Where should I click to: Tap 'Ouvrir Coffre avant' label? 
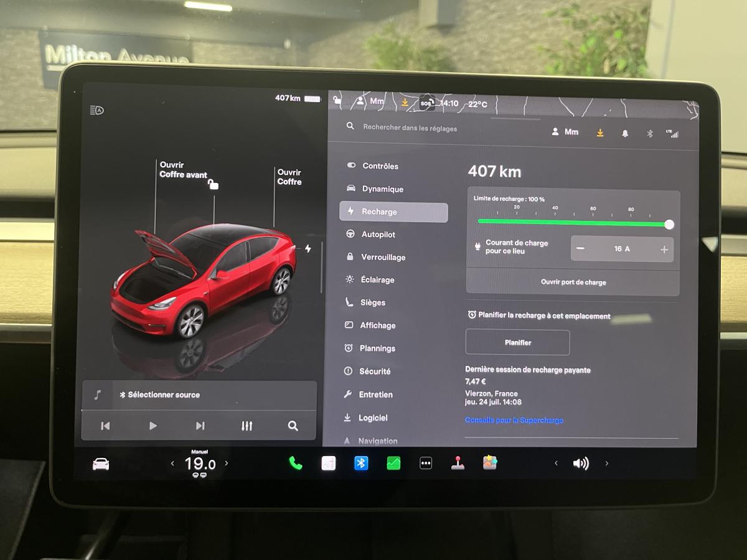(183, 170)
